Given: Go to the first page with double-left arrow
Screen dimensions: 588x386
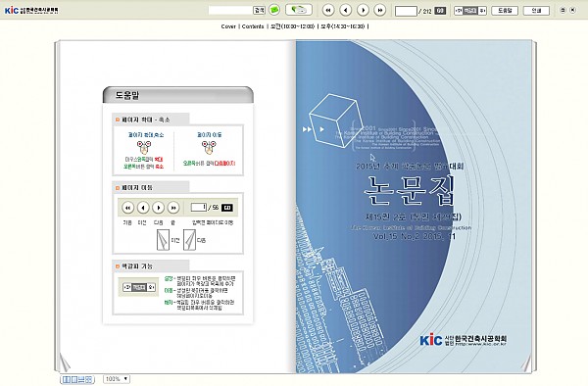Looking at the screenshot, I should click(328, 10).
